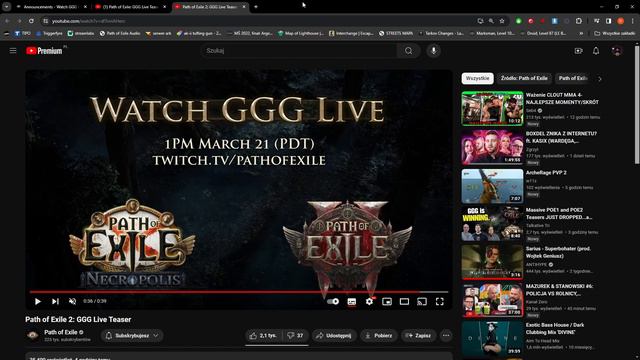Seek on the red video progress bar
This screenshot has width=640, height=360.
pos(239,292)
